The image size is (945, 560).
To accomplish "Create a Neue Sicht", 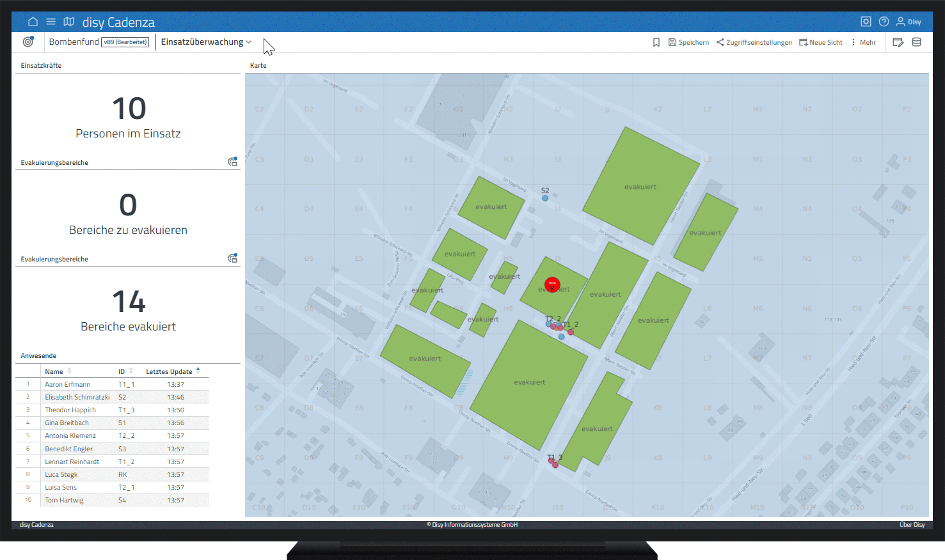I will (821, 42).
